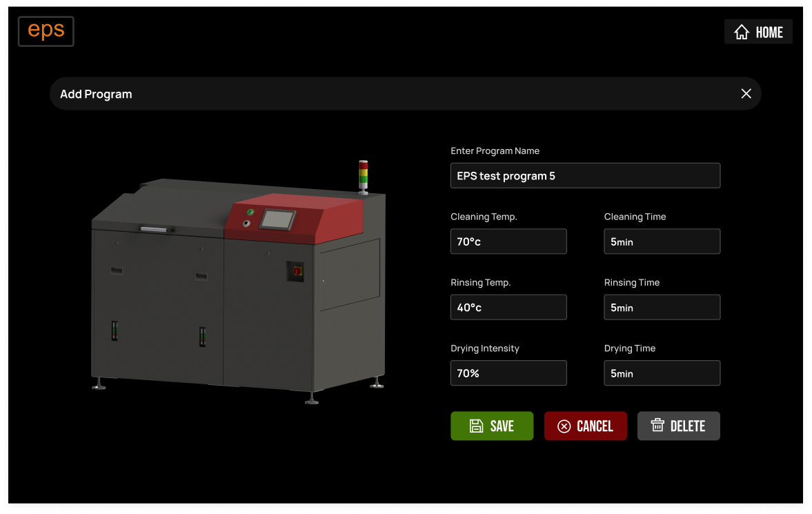Go to the Home screen
Image resolution: width=812 pixels, height=514 pixels.
pyautogui.click(x=758, y=32)
